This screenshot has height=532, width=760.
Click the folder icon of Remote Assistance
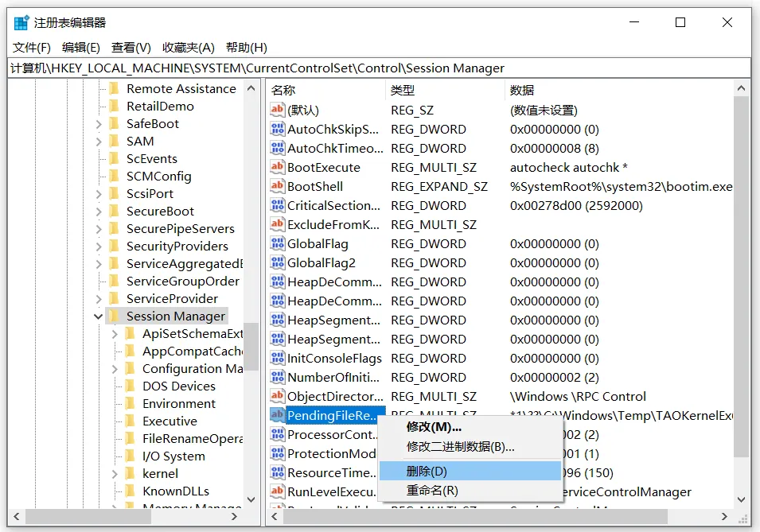click(x=115, y=89)
